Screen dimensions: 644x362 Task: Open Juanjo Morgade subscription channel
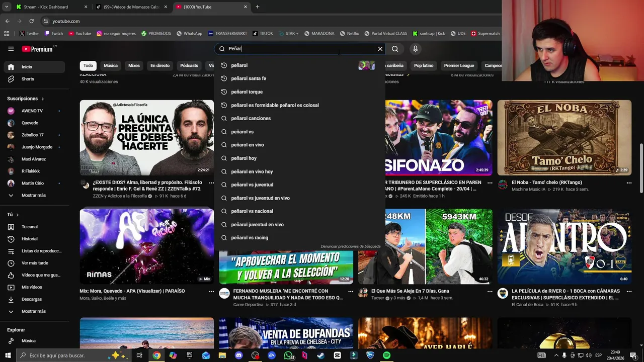[34, 147]
